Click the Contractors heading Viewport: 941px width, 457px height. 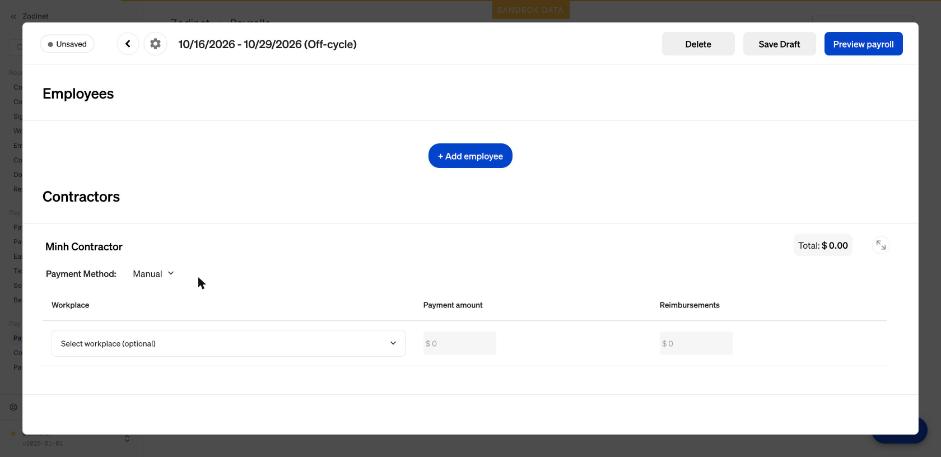[x=81, y=197]
